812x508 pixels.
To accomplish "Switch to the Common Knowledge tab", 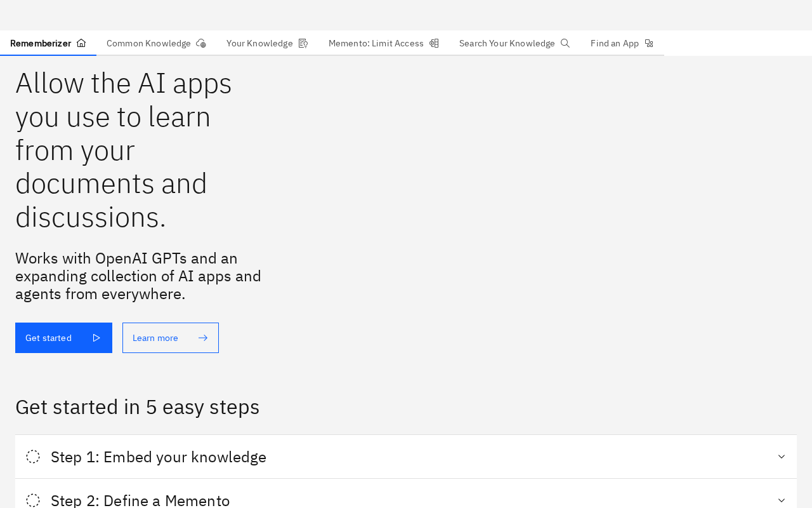I will [148, 43].
